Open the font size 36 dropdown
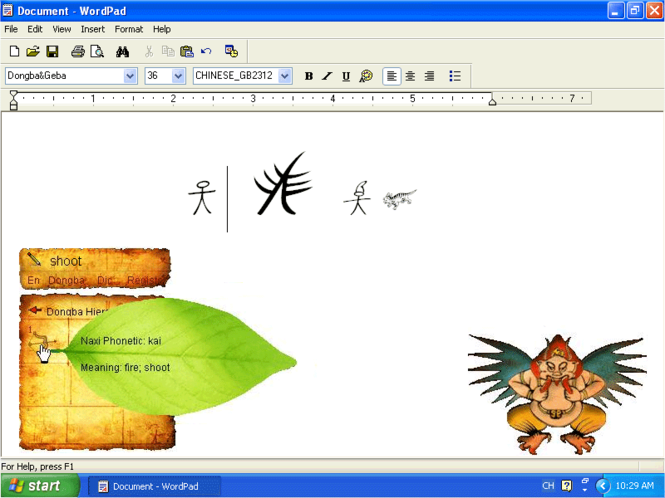This screenshot has height=498, width=665. tap(179, 76)
